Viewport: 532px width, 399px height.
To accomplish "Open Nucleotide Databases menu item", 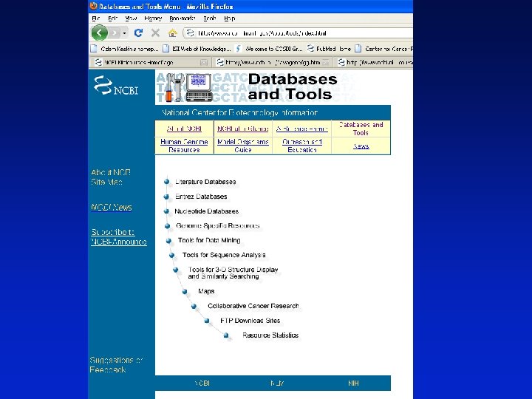I will [x=207, y=211].
